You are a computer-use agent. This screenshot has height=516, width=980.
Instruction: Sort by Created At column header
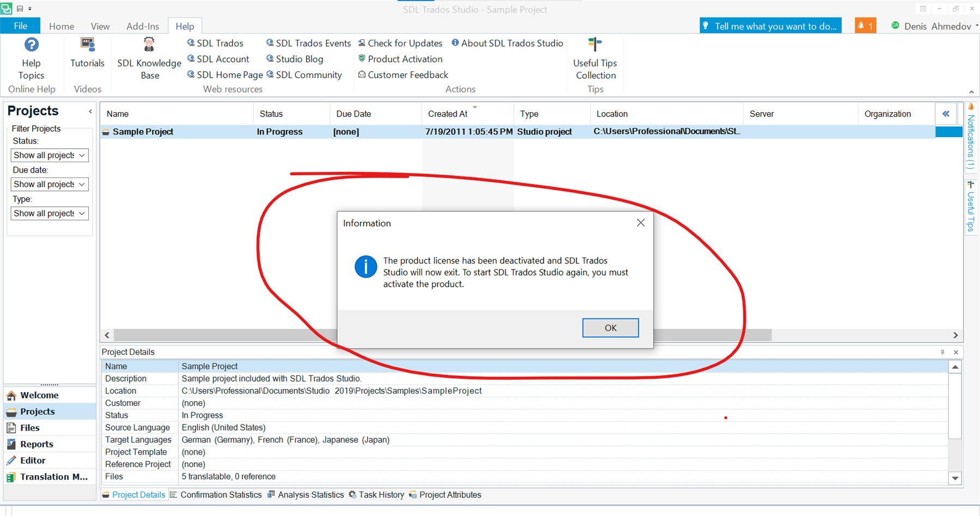coord(468,114)
